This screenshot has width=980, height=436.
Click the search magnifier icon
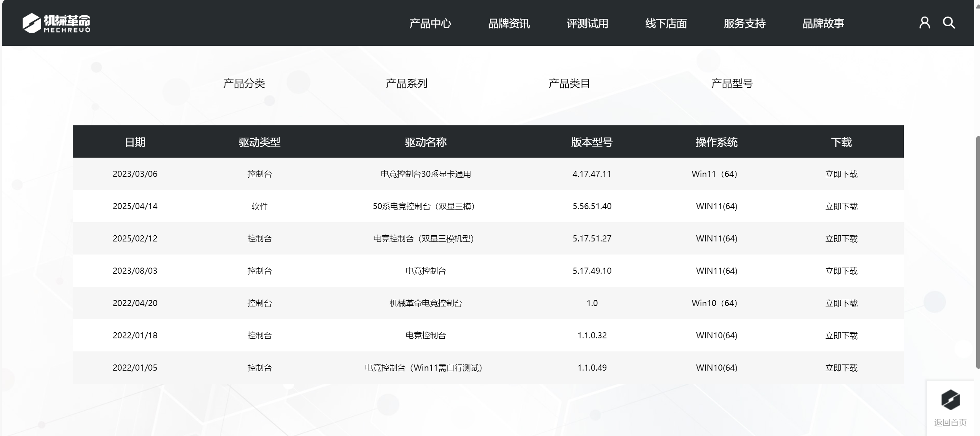click(949, 23)
